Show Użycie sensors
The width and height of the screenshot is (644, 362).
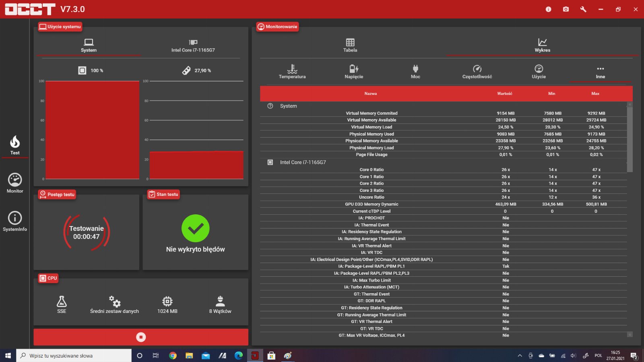click(539, 72)
